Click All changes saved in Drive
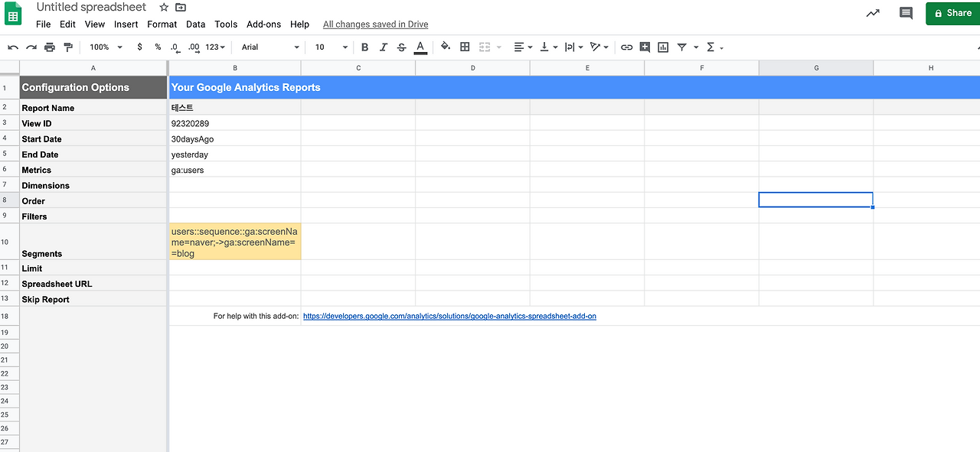 click(376, 24)
